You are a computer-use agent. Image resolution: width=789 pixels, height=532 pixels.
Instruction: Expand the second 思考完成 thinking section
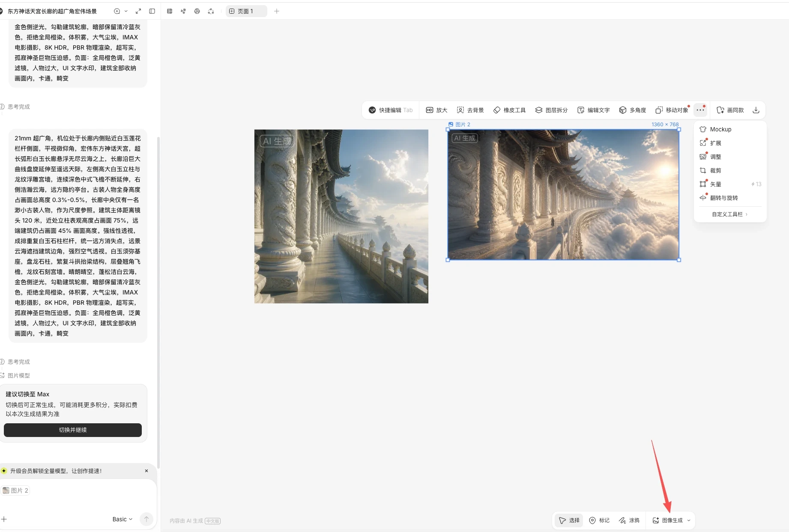(x=15, y=362)
